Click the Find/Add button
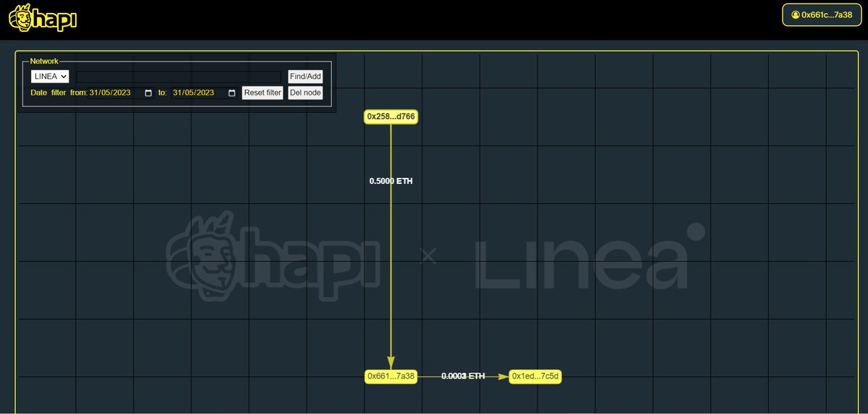 pos(305,76)
